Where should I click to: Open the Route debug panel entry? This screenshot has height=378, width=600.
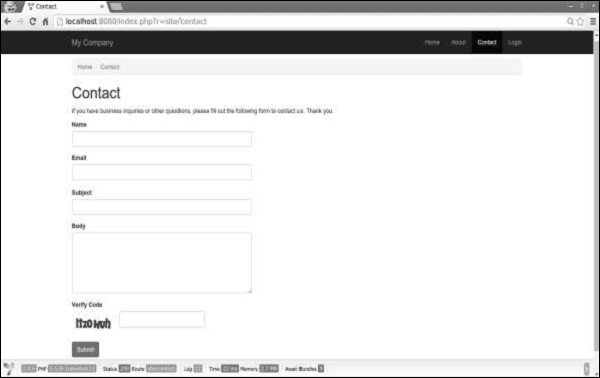[x=154, y=368]
